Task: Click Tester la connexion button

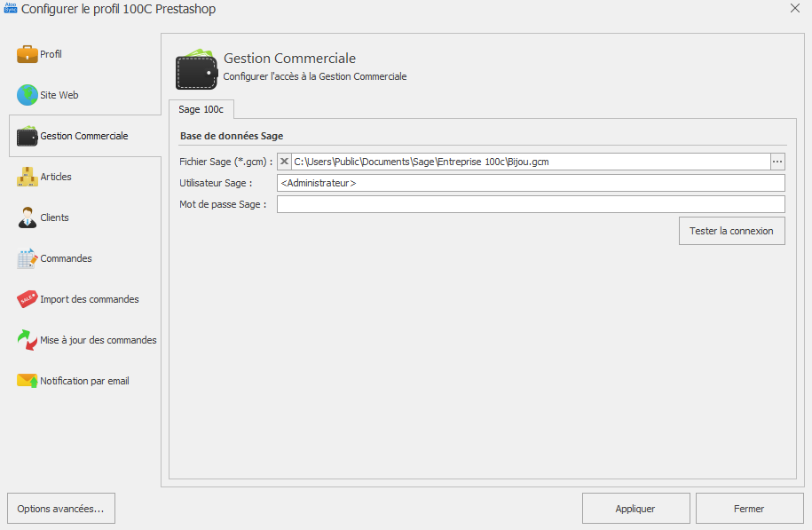Action: click(731, 231)
